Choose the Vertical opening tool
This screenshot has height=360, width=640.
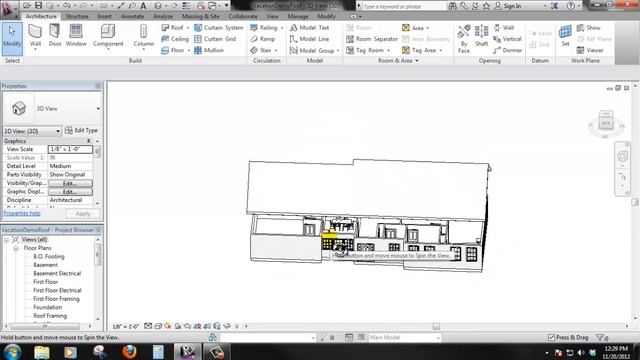[x=507, y=39]
